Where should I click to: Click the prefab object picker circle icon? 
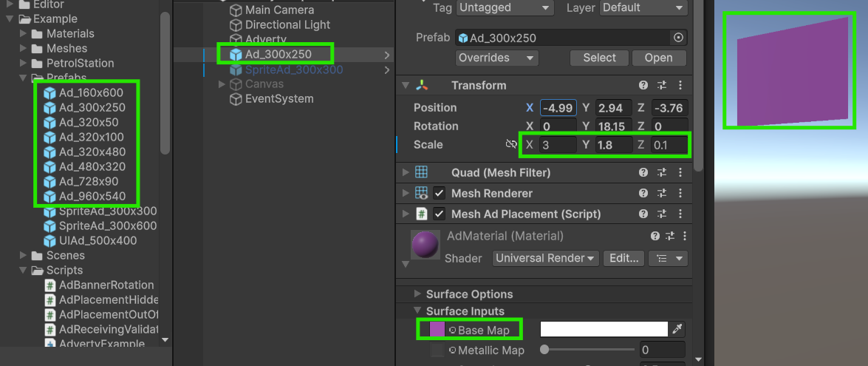[678, 38]
